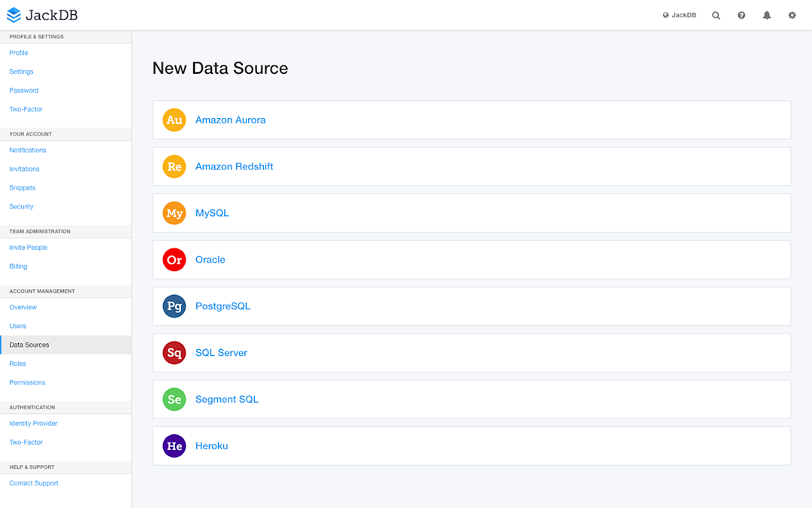Open the Roles sidebar item
This screenshot has height=508, width=812.
tap(18, 364)
